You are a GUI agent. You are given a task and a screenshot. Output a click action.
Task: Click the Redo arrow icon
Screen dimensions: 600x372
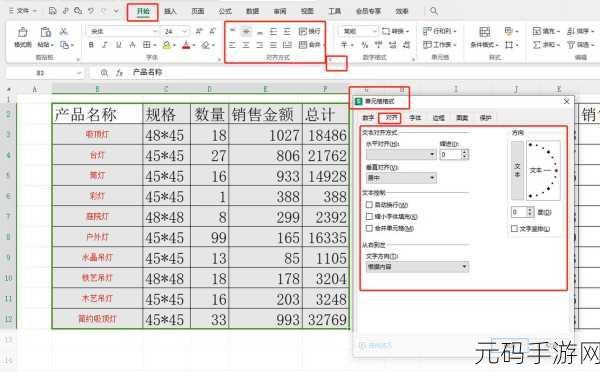(x=104, y=11)
